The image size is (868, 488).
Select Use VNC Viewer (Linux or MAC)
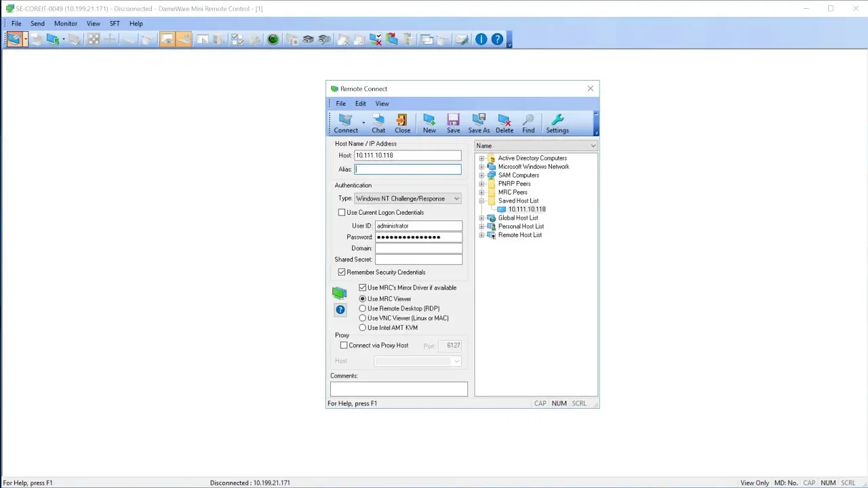[x=363, y=318]
